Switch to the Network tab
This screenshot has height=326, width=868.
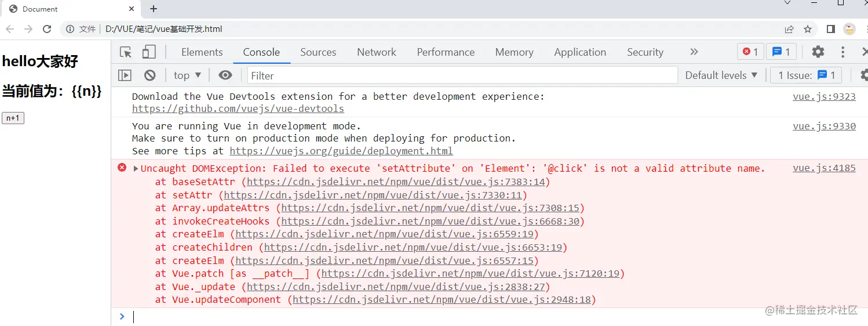[377, 52]
